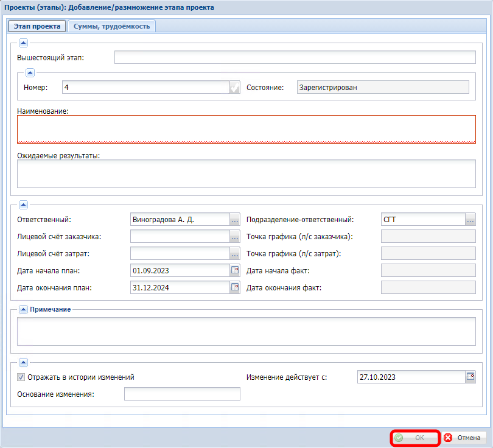Open the calendar for Дата начала план
The width and height of the screenshot is (493, 448).
[x=234, y=270]
